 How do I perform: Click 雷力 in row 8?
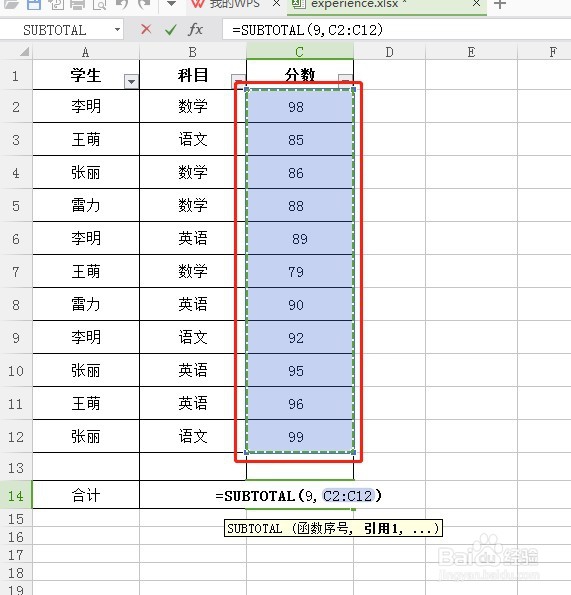(x=86, y=304)
